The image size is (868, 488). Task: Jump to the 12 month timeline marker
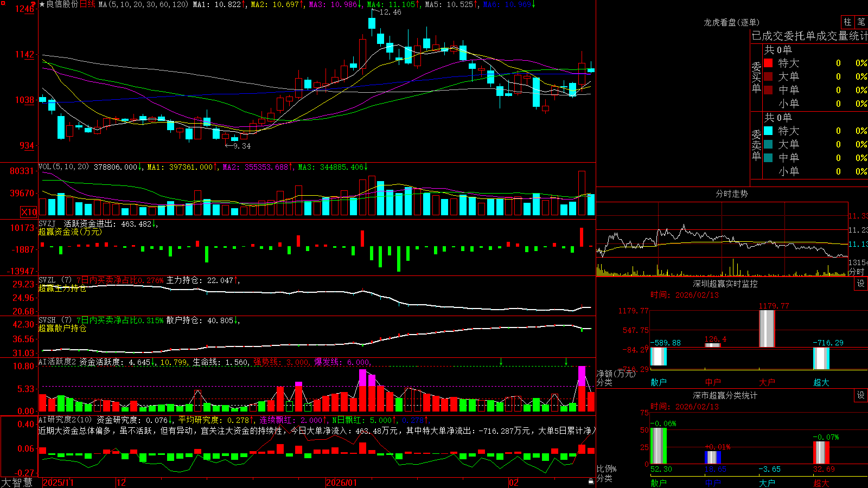coord(122,483)
